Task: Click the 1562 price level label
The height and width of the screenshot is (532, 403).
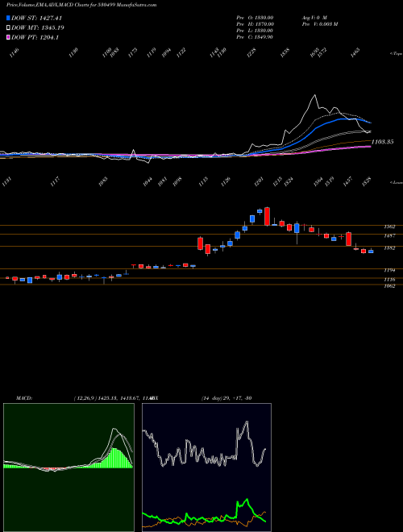Action: (389, 227)
